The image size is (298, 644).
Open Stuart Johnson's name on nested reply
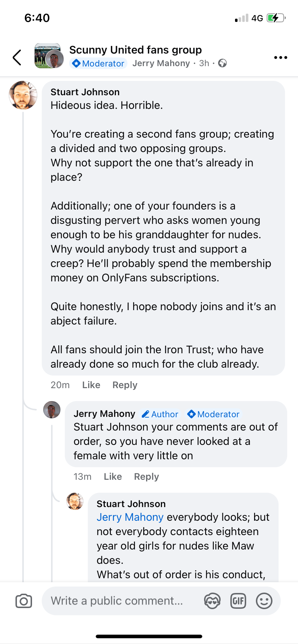[131, 504]
